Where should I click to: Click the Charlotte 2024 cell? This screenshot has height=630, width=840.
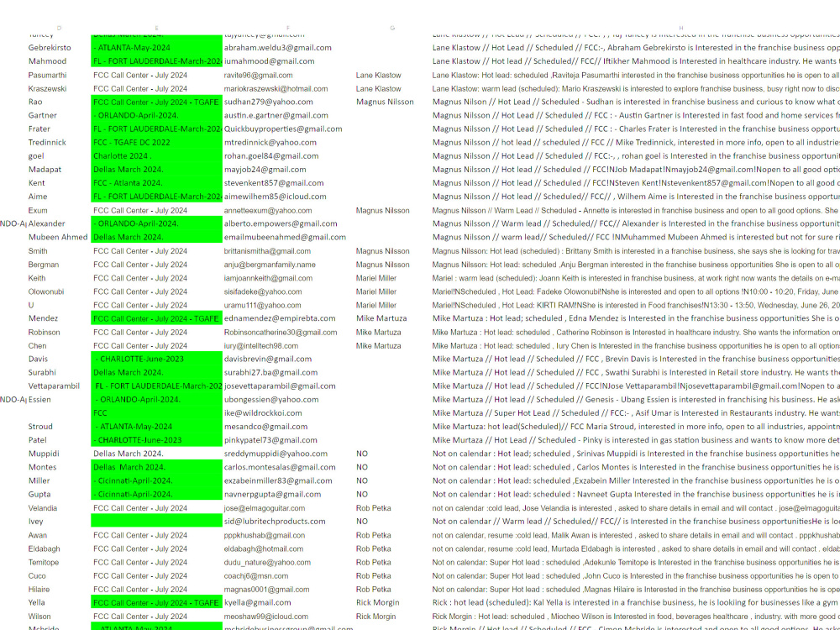[x=156, y=156]
